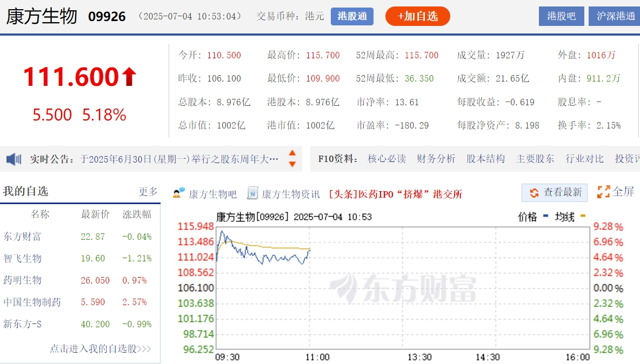Click the 换手率 value 2.15%
Viewport: 640px width, 364px height.
(609, 125)
